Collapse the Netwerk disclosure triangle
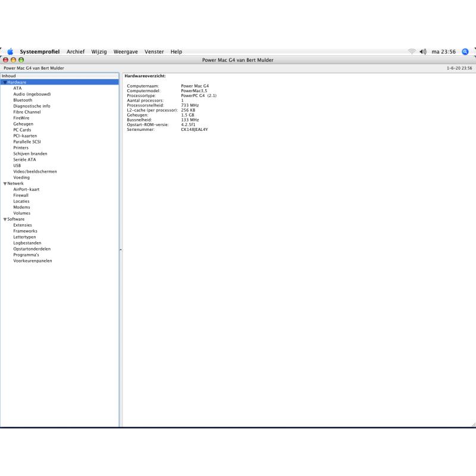The image size is (476, 476). [5, 184]
